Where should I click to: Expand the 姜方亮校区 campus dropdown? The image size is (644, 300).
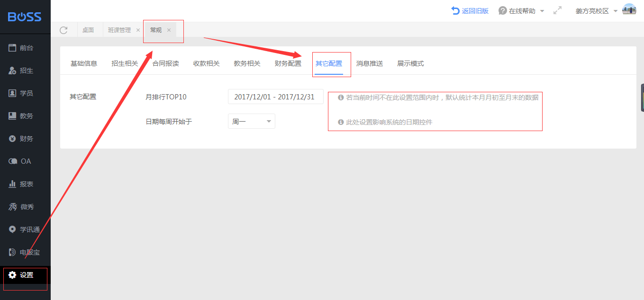click(597, 11)
